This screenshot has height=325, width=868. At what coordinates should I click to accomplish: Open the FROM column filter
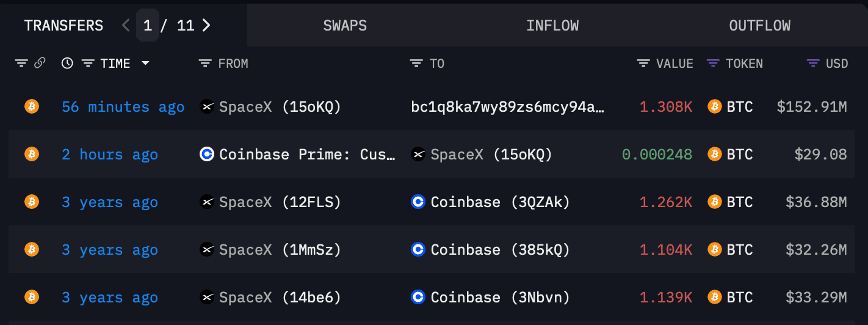(205, 64)
